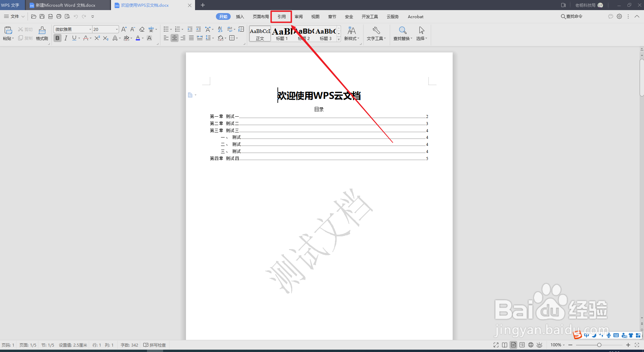
Task: Apply superscript with the X² icon
Action: coord(97,38)
